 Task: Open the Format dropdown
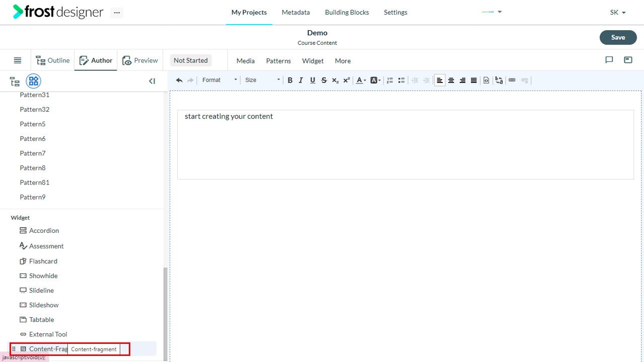[x=219, y=80]
